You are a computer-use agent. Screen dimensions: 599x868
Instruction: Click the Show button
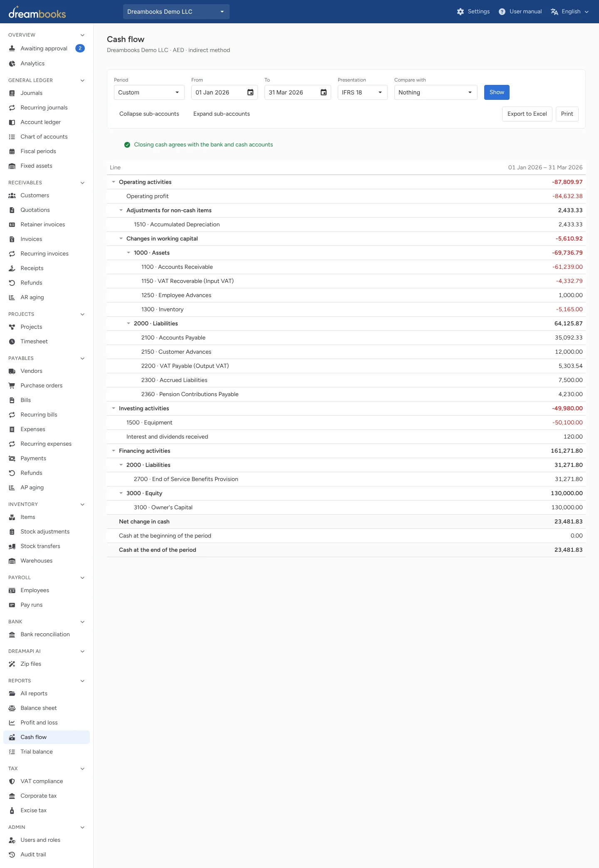point(497,92)
